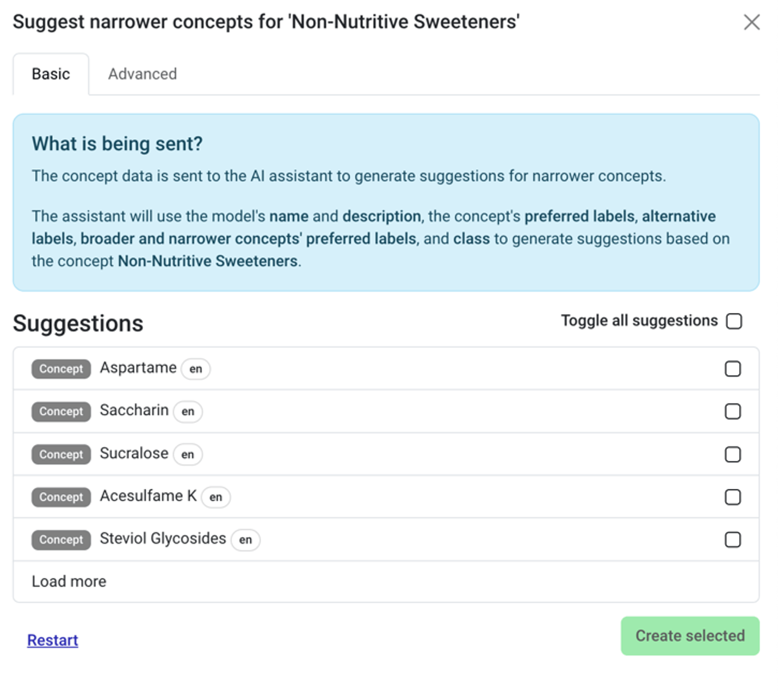The image size is (778, 700).
Task: Switch to the Advanced tab
Action: tap(142, 74)
